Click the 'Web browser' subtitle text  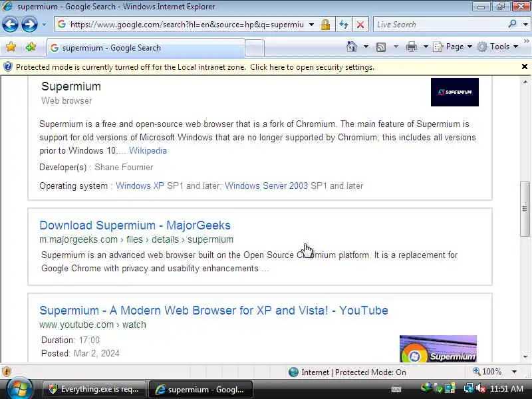pyautogui.click(x=66, y=101)
